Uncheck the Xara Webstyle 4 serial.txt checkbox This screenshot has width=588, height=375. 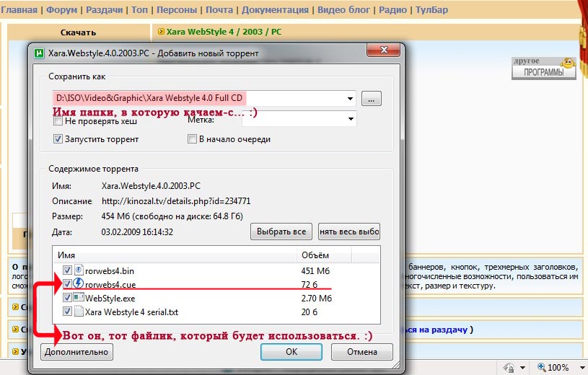pyautogui.click(x=67, y=312)
